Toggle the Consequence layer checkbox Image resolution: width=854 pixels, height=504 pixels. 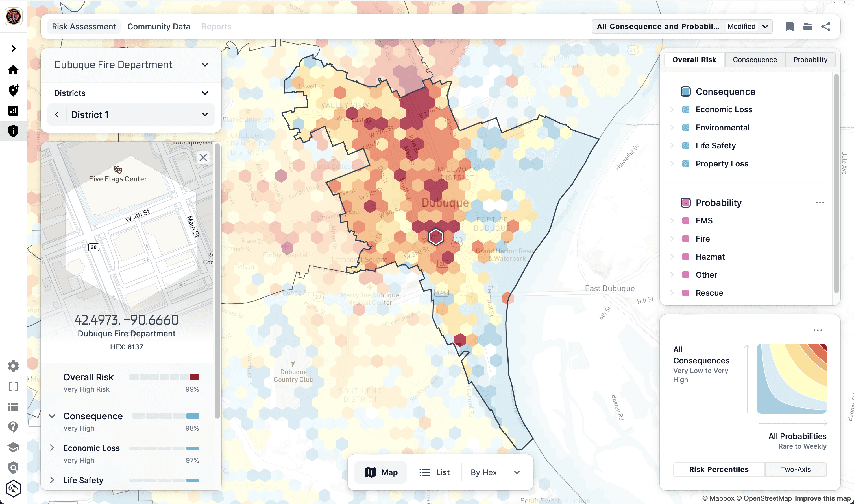pos(685,92)
